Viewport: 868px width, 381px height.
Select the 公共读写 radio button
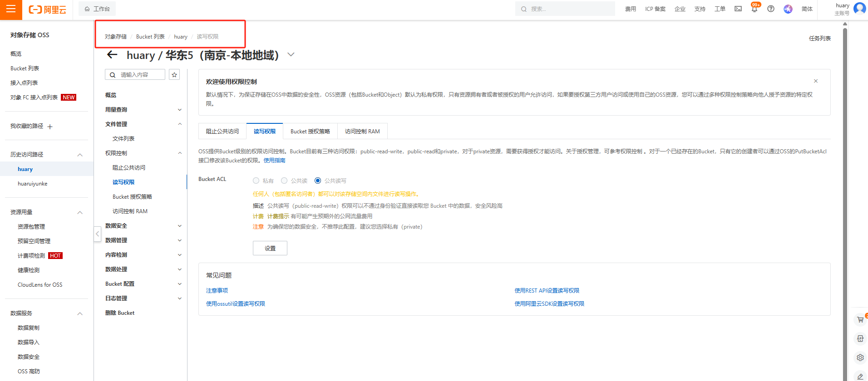pos(318,181)
